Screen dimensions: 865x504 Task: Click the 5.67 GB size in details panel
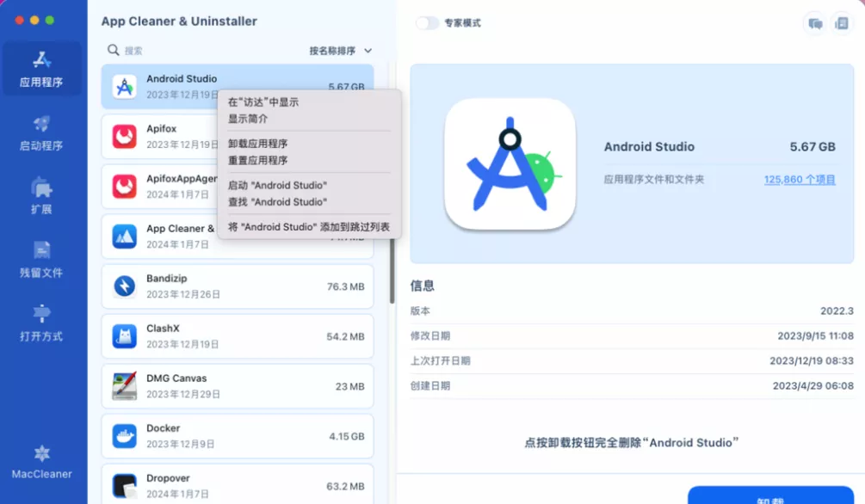click(812, 147)
